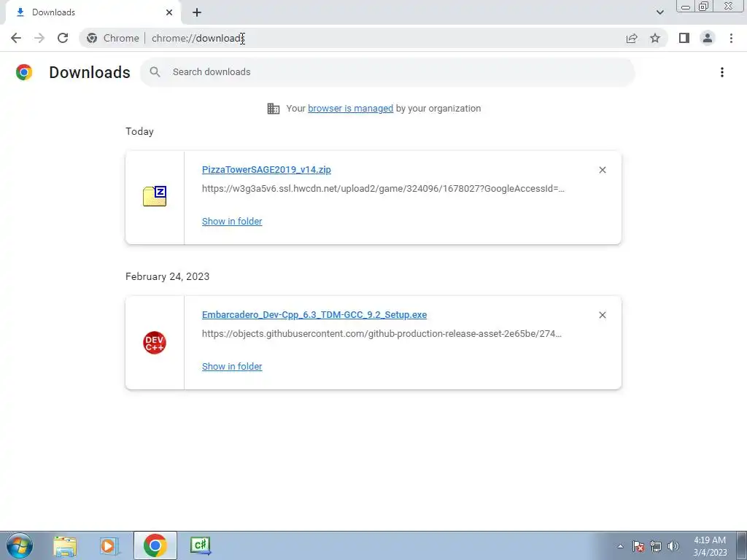
Task: Focus the address bar URL
Action: coord(198,38)
